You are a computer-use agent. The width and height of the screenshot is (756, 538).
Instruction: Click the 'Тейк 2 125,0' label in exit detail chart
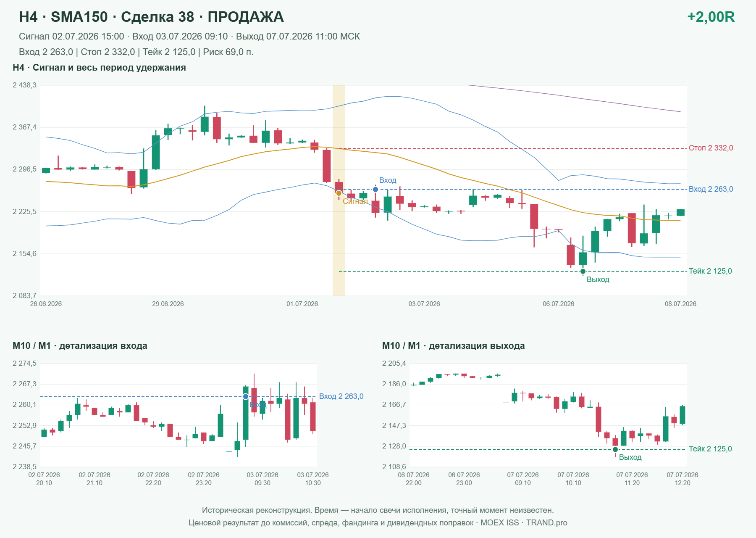(710, 449)
